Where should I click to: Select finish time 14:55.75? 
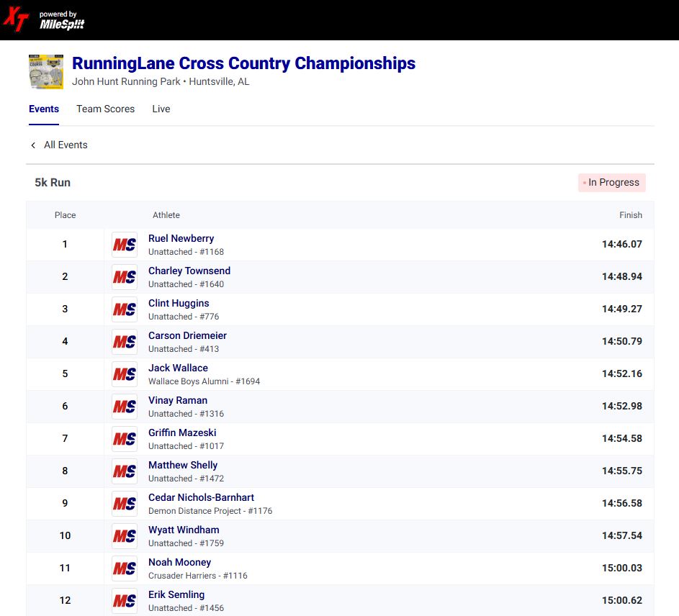622,471
